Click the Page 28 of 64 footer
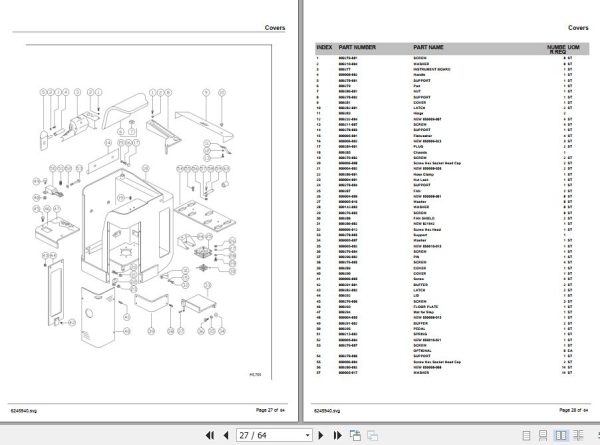The image size is (600, 445). (x=574, y=410)
